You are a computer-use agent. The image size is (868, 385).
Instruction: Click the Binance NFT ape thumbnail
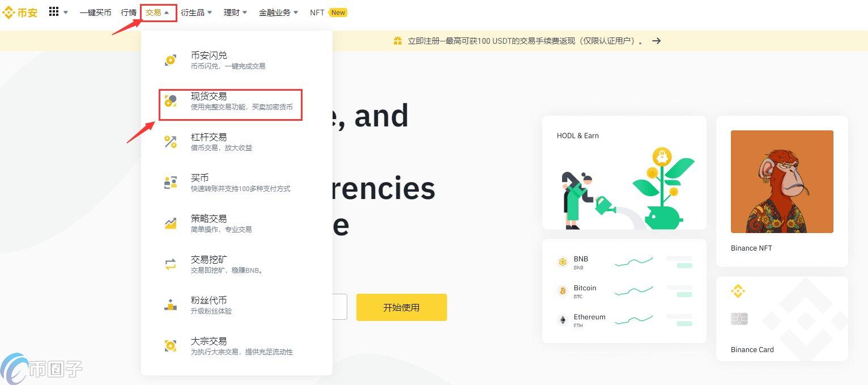781,181
